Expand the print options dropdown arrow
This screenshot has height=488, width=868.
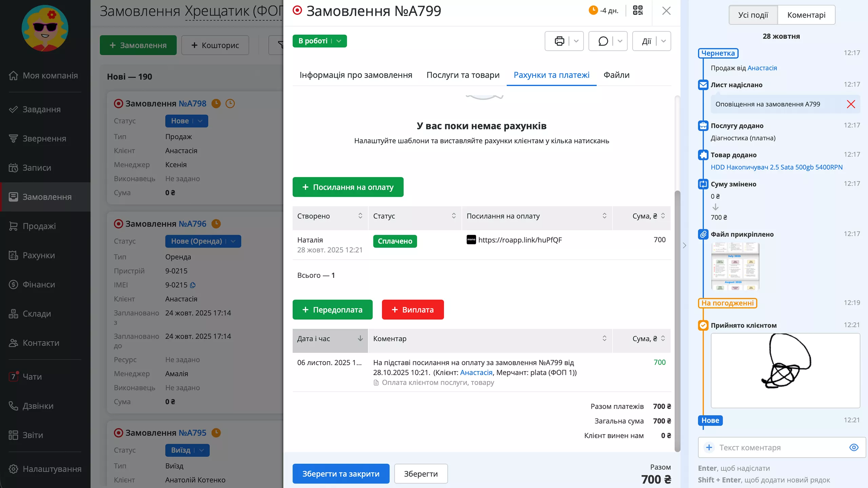(576, 41)
